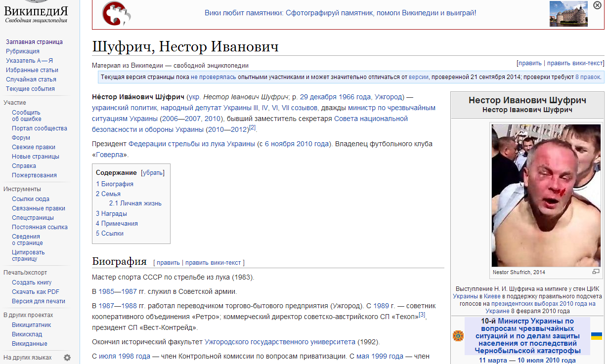Open Викиданные project link
Image resolution: width=607 pixels, height=364 pixels.
pyautogui.click(x=30, y=344)
